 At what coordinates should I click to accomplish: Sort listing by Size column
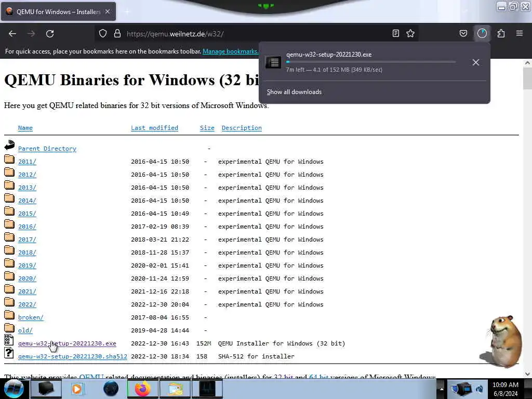point(207,128)
